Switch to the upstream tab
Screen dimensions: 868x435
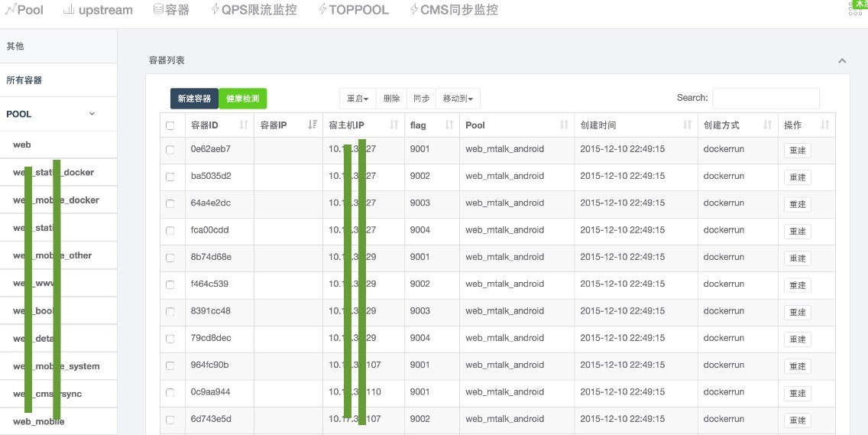[x=98, y=9]
